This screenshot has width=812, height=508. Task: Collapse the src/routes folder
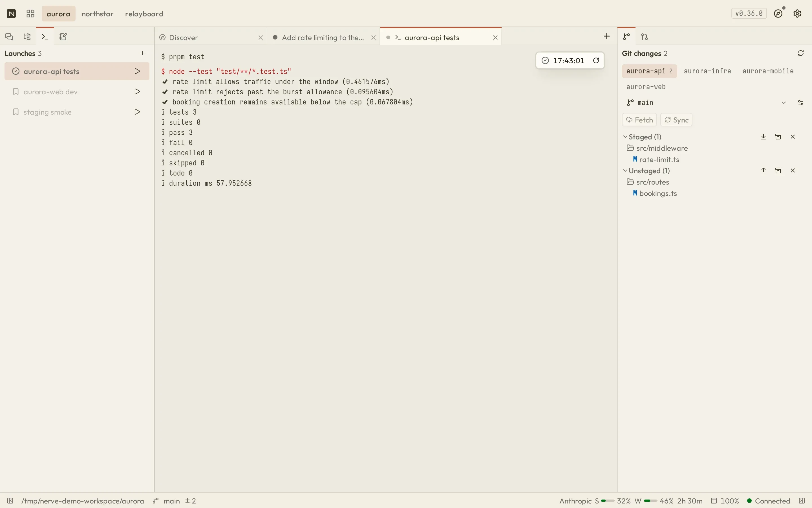click(648, 182)
